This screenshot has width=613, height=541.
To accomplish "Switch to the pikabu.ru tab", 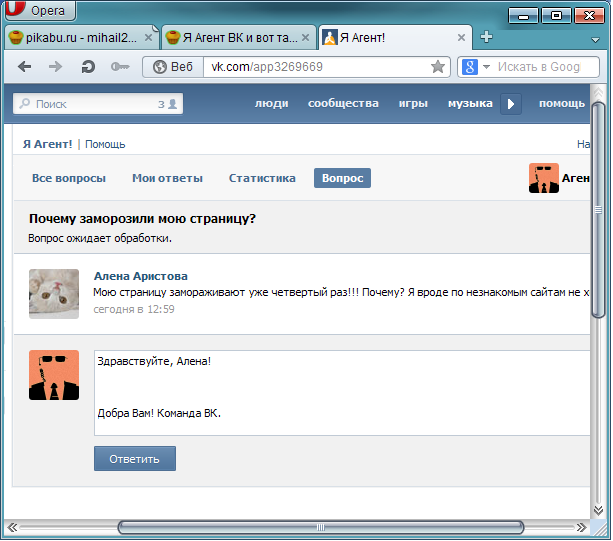I will click(80, 38).
